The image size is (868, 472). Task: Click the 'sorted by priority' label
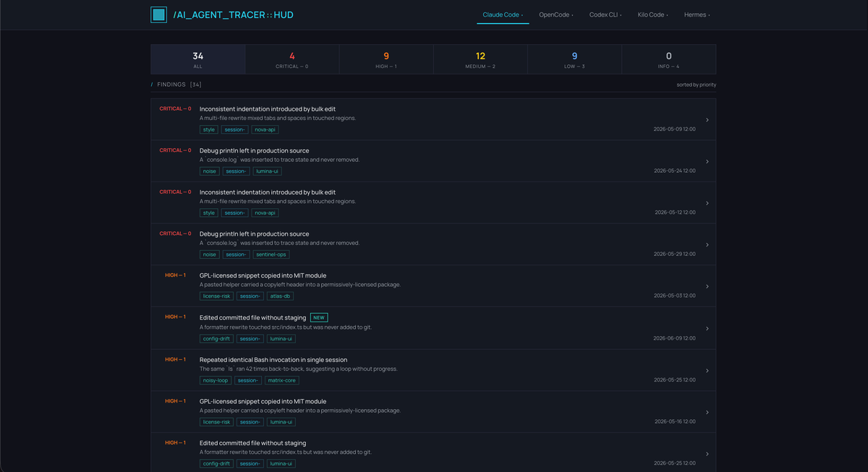(697, 85)
